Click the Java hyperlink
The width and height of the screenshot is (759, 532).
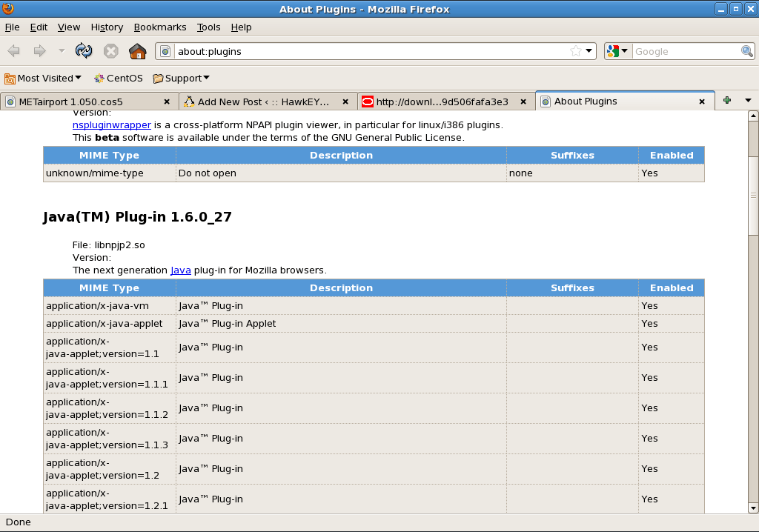180,270
